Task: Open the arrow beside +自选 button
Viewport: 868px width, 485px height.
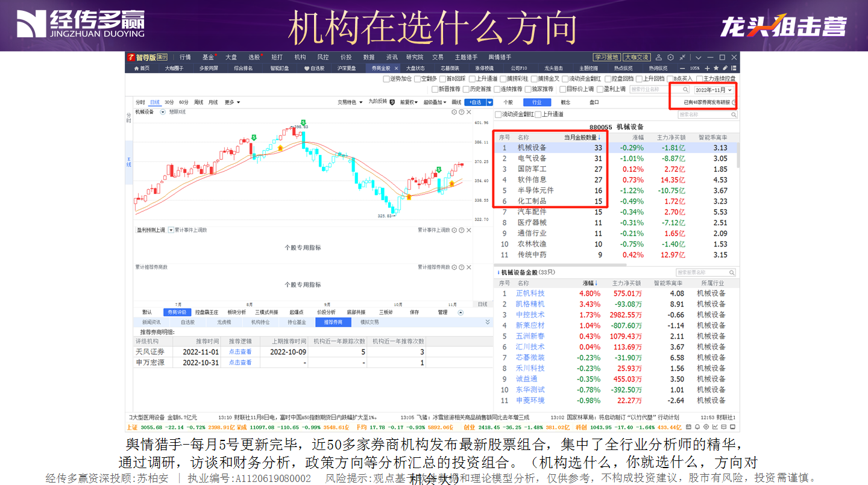Action: [489, 102]
